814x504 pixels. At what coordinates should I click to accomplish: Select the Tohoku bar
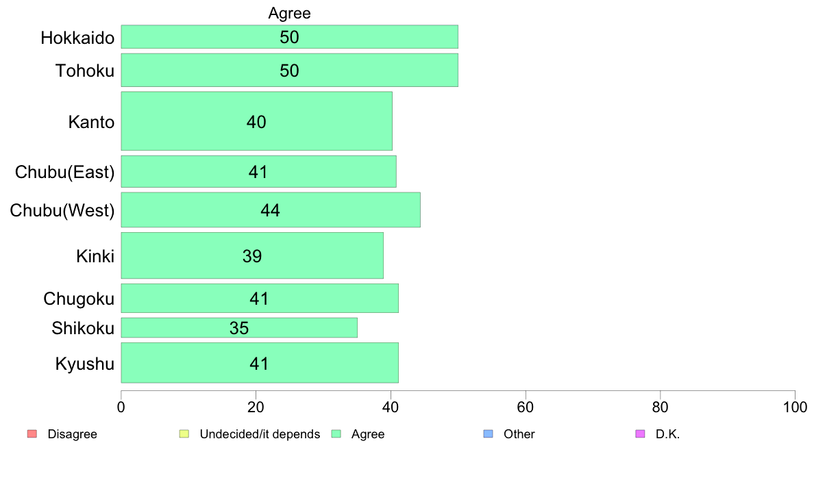pos(289,71)
